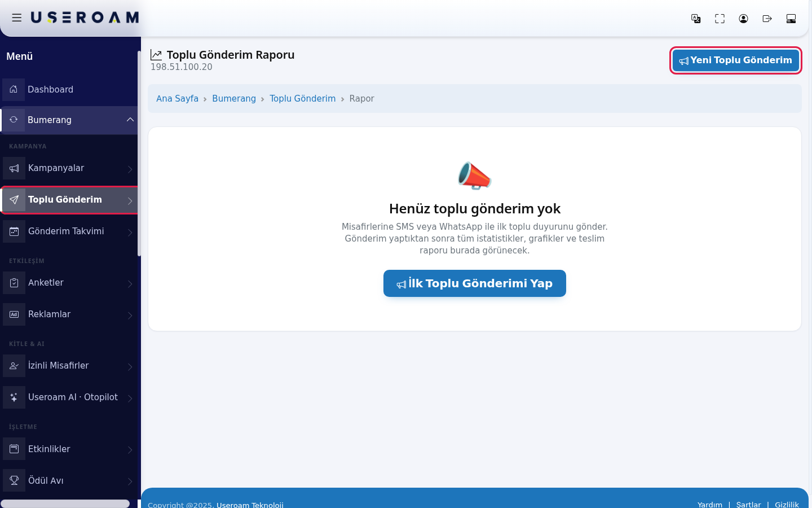Open the Bumerang breadcrumb link
812x508 pixels.
coord(234,98)
